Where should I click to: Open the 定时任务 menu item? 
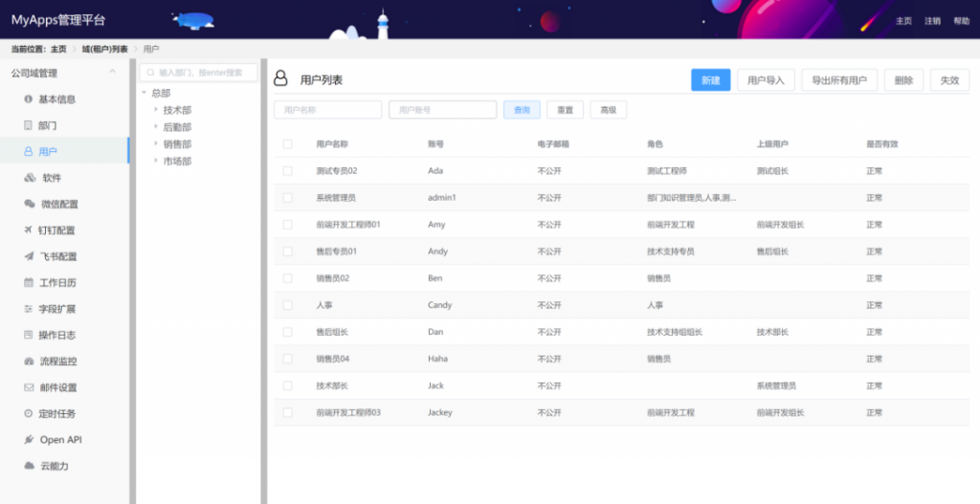pyautogui.click(x=56, y=414)
